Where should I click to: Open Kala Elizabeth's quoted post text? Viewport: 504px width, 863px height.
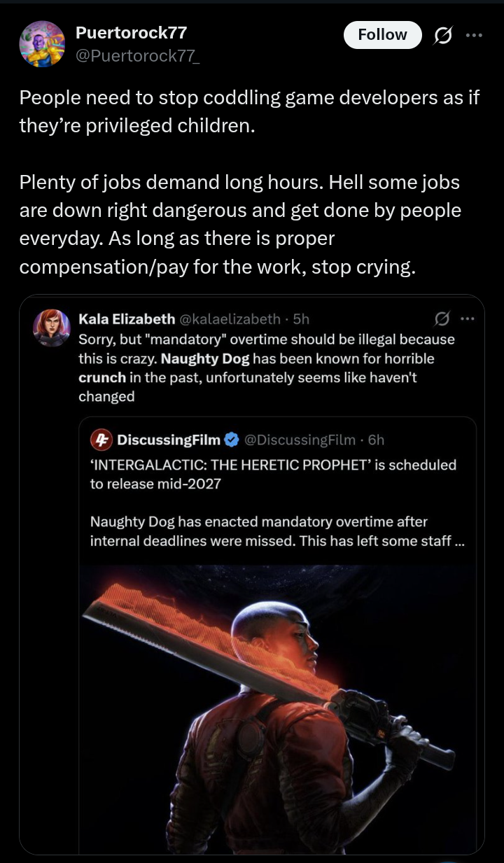coord(267,367)
